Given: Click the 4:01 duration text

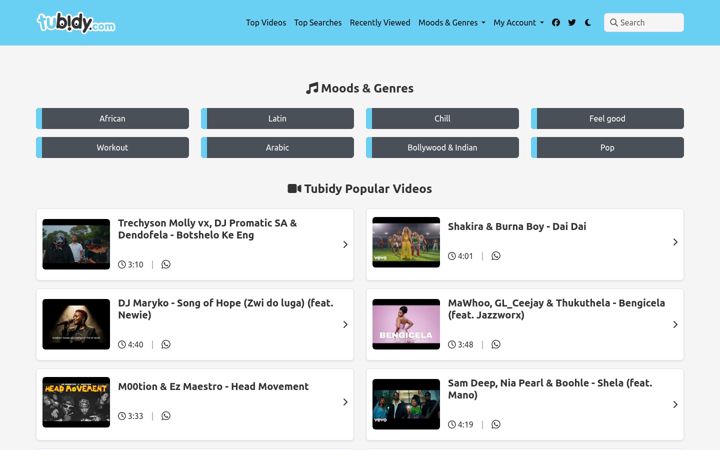Looking at the screenshot, I should click(x=465, y=256).
